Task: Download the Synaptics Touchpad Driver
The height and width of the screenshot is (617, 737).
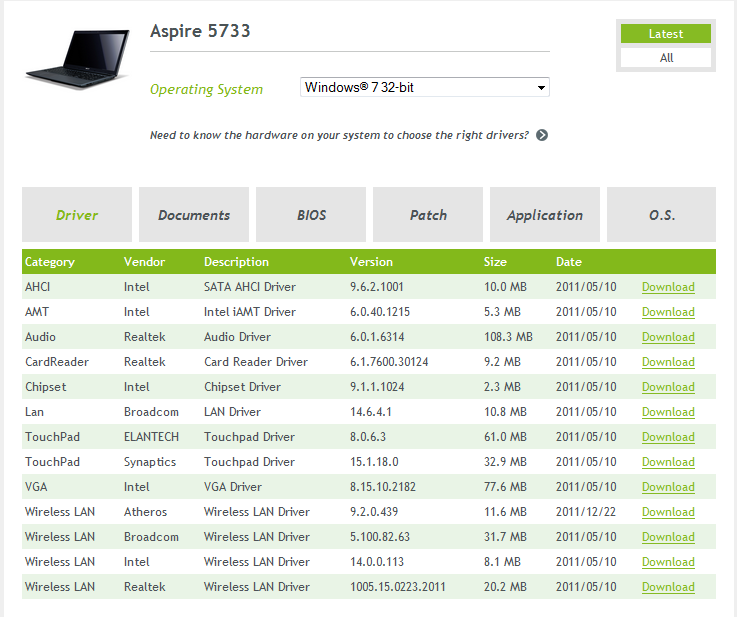Action: 668,461
